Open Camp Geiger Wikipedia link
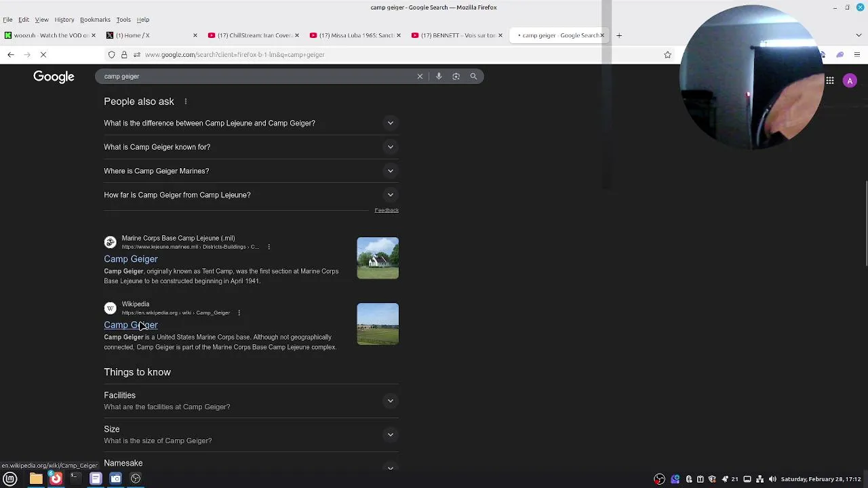Viewport: 868px width, 488px height. (131, 325)
